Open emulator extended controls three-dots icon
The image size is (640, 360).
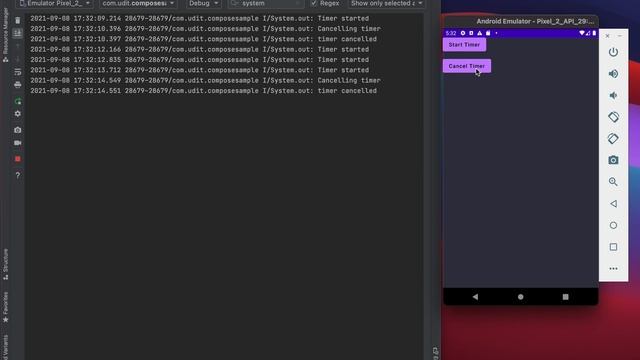point(613,269)
